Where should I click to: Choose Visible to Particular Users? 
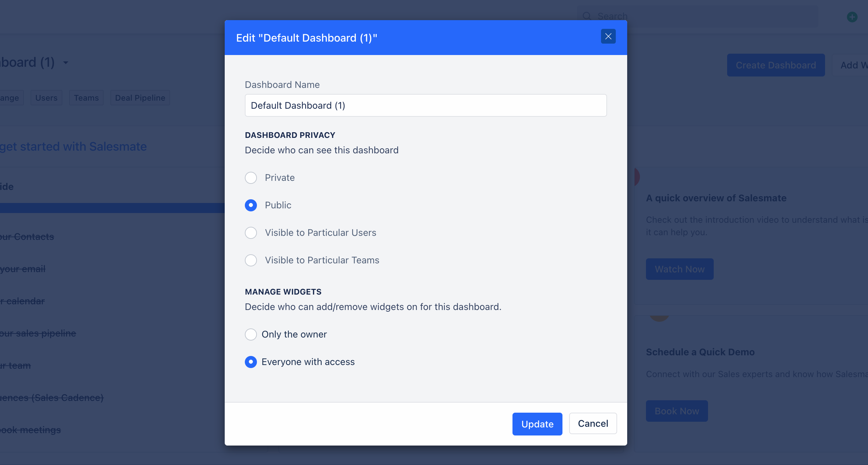coord(251,233)
